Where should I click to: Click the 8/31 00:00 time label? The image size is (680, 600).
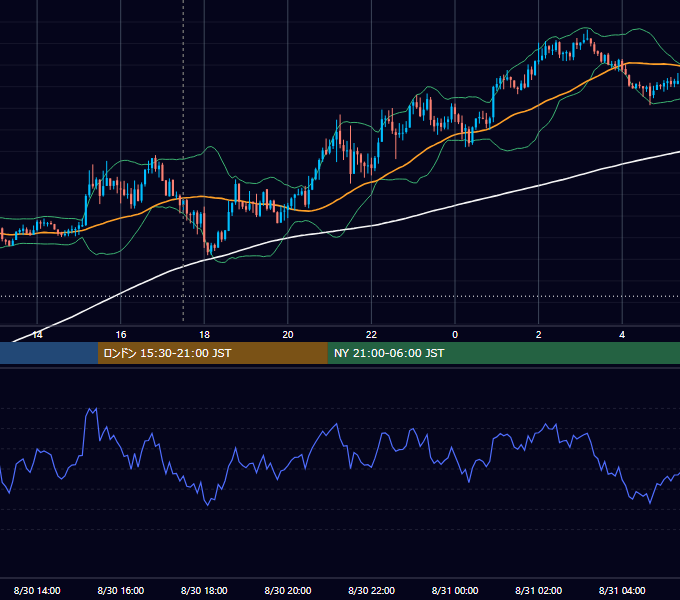(x=455, y=590)
